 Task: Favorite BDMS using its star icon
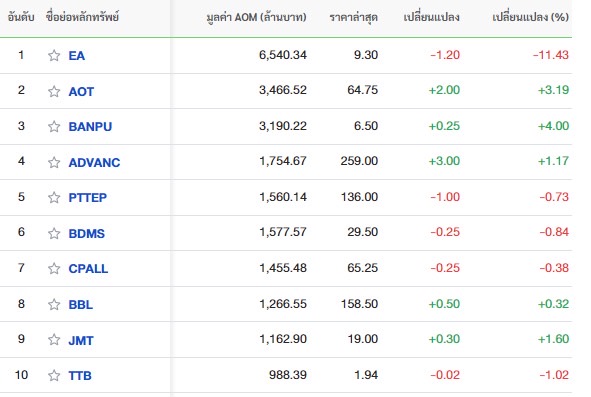(x=54, y=233)
